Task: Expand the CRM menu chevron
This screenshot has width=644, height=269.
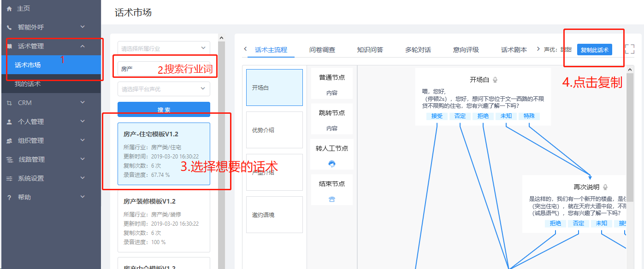Action: coord(83,102)
